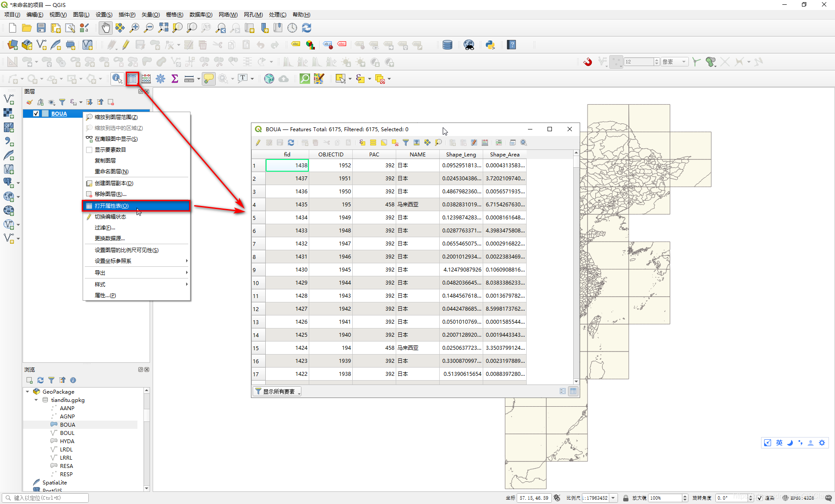
Task: Click the Refresh map icon
Action: pyautogui.click(x=307, y=28)
